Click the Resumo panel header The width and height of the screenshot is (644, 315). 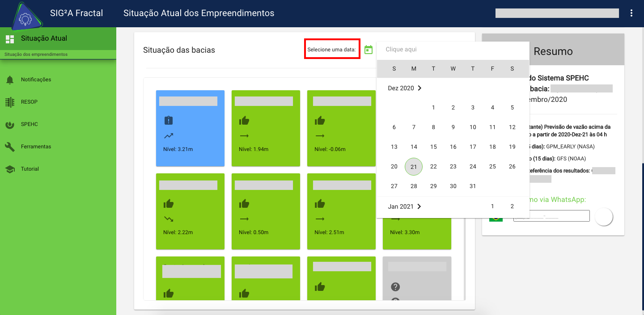click(x=553, y=51)
